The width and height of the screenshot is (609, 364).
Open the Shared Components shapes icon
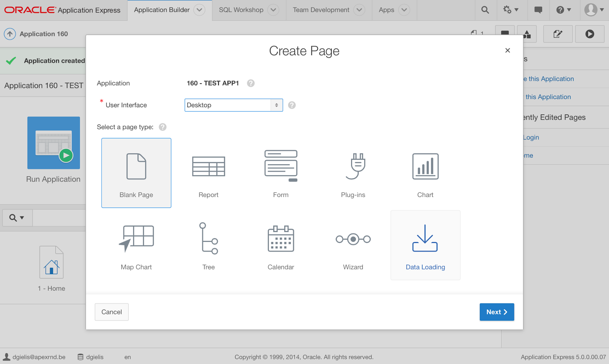tap(527, 34)
